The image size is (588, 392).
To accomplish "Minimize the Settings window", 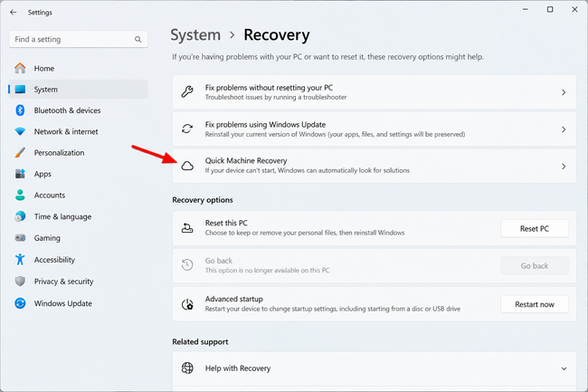I will [526, 9].
